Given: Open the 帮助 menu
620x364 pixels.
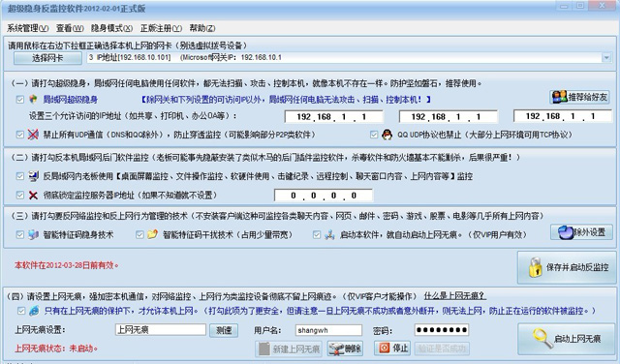Looking at the screenshot, I should click(202, 28).
